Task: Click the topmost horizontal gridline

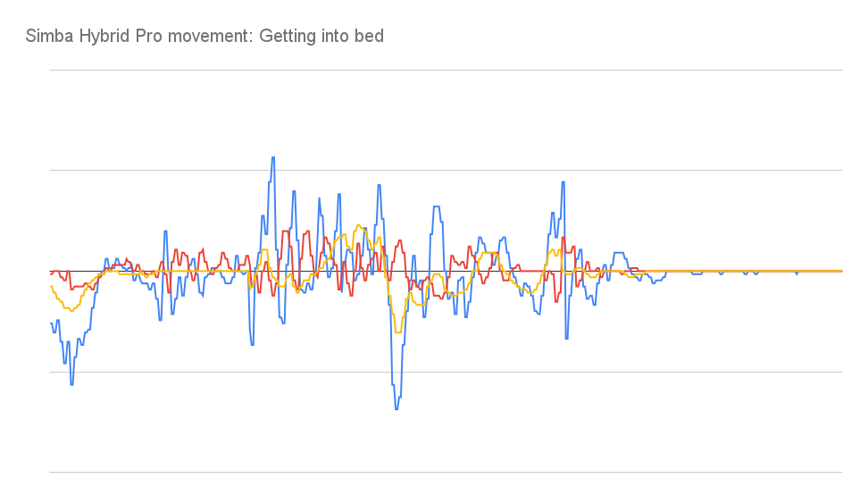Action: [x=446, y=71]
